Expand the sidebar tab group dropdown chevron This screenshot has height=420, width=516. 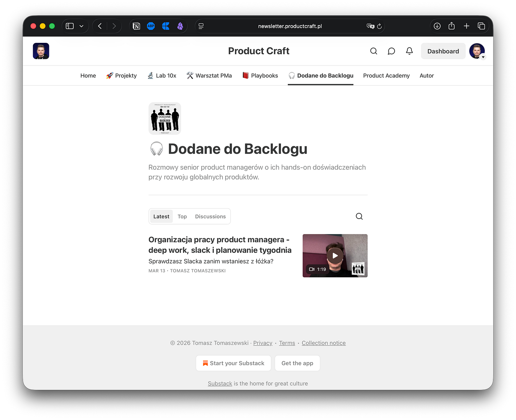coord(82,26)
